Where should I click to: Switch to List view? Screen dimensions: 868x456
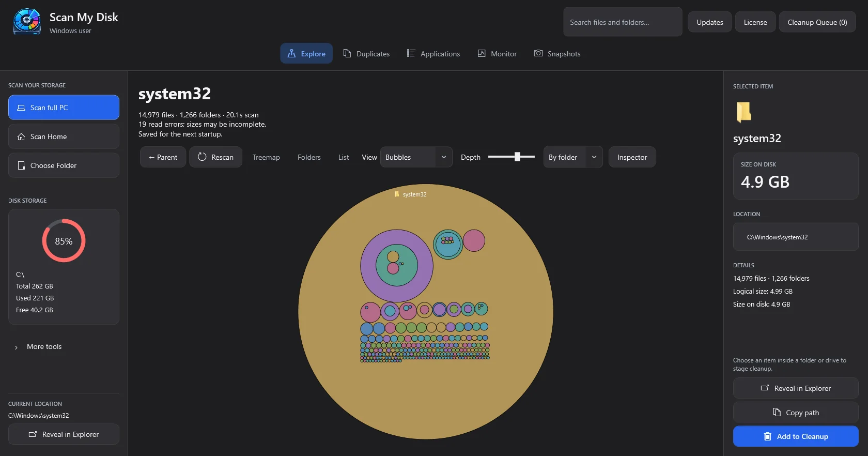(344, 157)
